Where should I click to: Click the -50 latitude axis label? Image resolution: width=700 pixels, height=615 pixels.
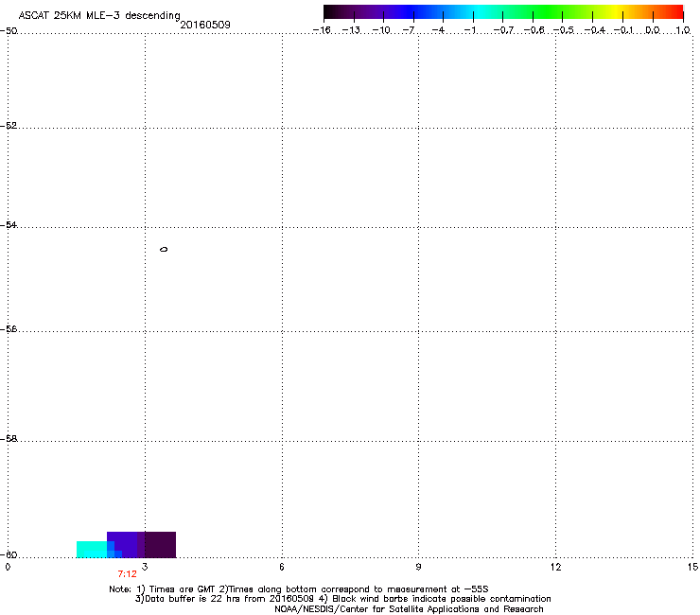(x=9, y=31)
